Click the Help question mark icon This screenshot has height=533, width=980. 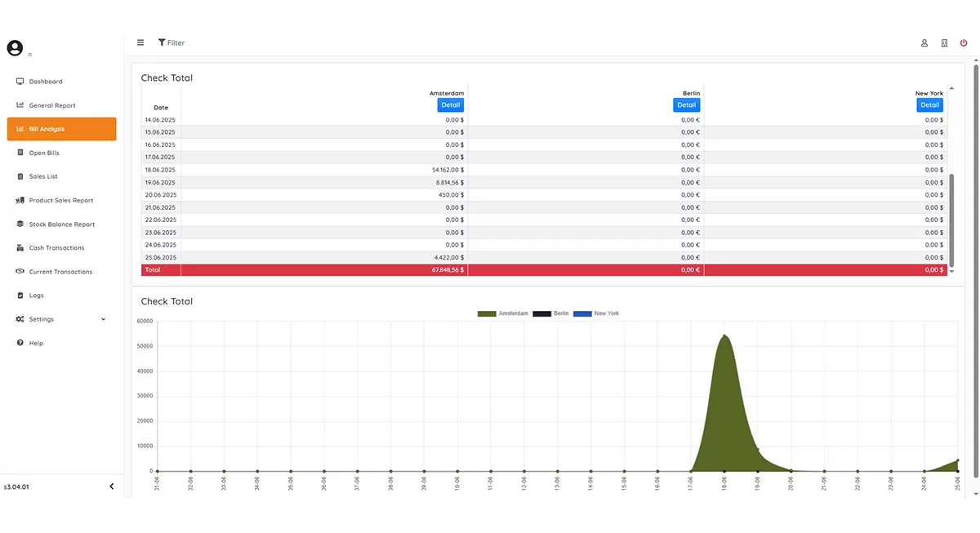click(x=20, y=344)
